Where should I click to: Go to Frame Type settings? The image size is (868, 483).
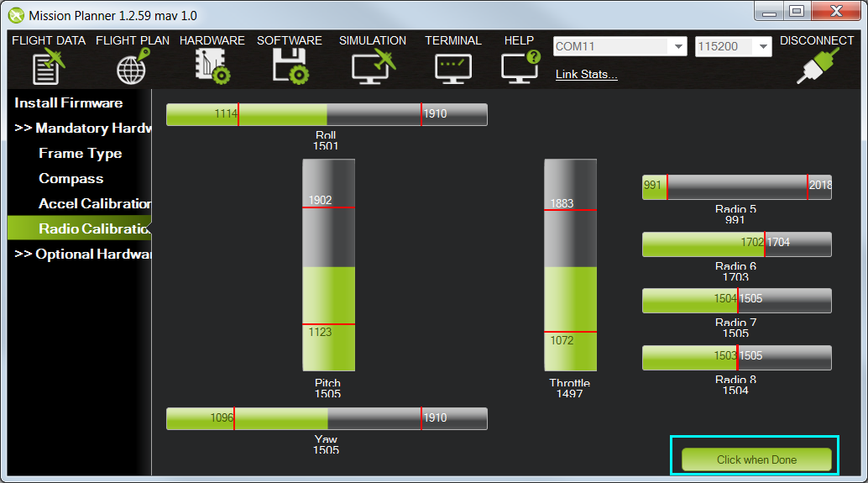81,154
